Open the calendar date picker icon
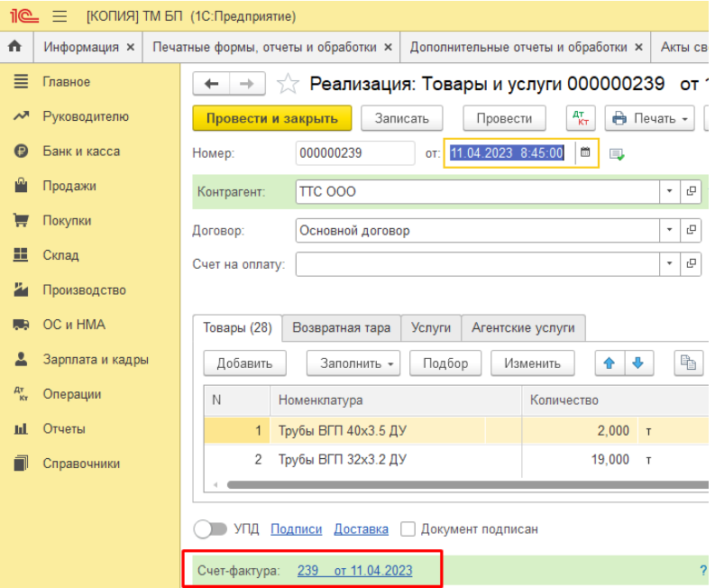Image resolution: width=715 pixels, height=588 pixels. pyautogui.click(x=585, y=152)
